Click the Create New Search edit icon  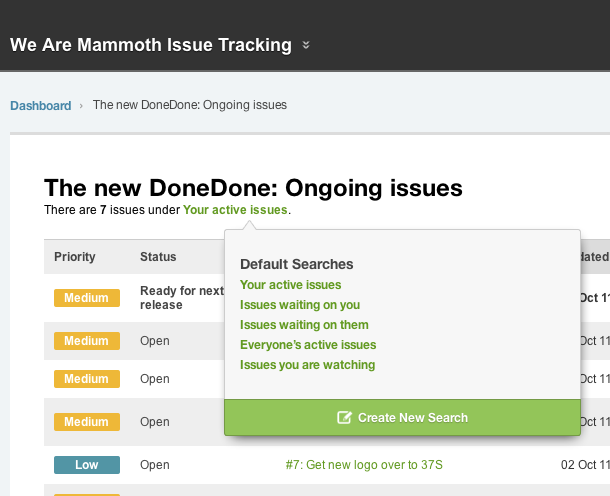pyautogui.click(x=344, y=417)
